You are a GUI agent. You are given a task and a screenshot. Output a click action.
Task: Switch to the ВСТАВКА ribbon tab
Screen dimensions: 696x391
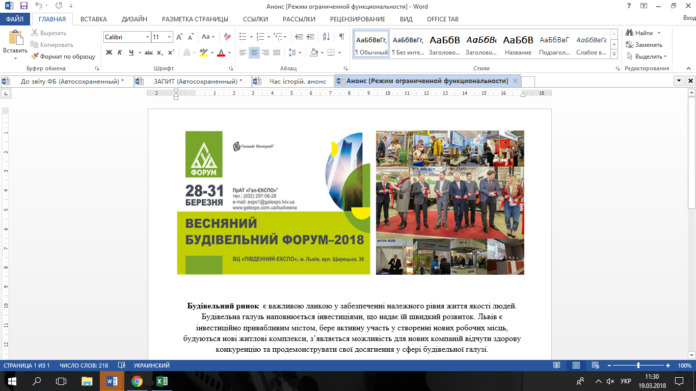pyautogui.click(x=93, y=19)
